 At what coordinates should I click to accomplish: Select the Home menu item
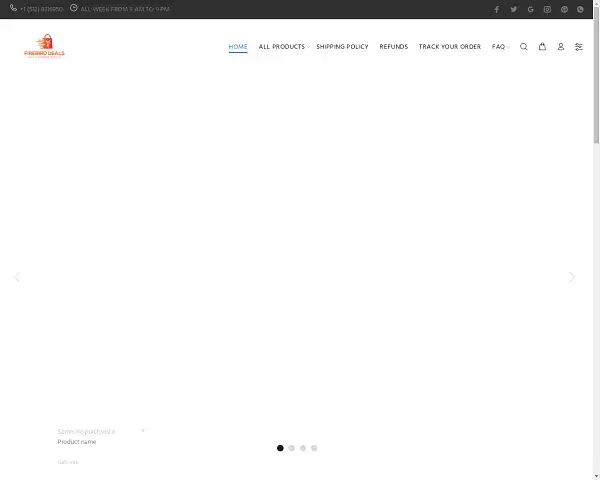pyautogui.click(x=238, y=47)
